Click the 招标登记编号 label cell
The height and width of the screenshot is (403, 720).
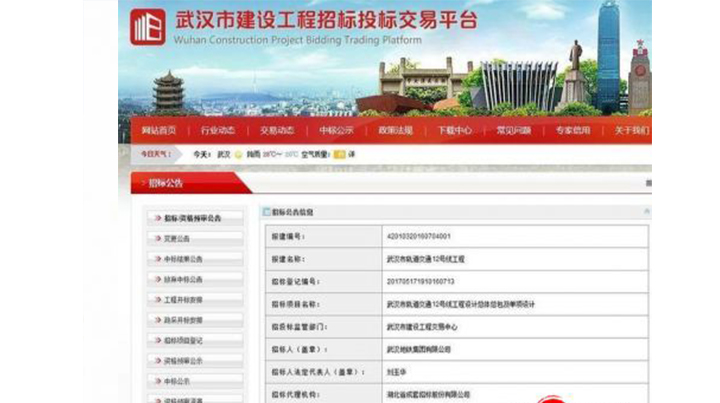pyautogui.click(x=324, y=281)
